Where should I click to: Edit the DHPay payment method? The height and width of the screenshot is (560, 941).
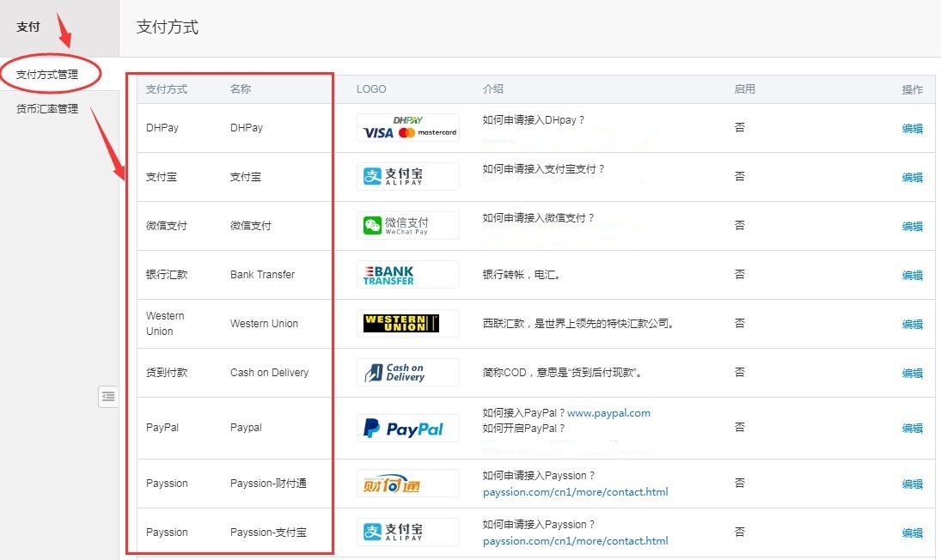pos(912,129)
